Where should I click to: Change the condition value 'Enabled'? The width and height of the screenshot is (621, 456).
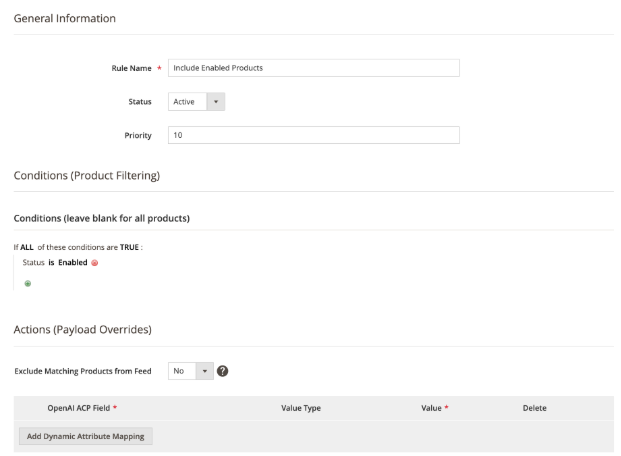pyautogui.click(x=73, y=263)
